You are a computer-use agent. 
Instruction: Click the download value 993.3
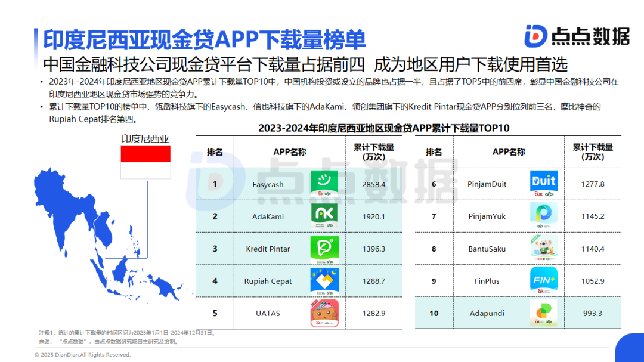click(x=593, y=313)
